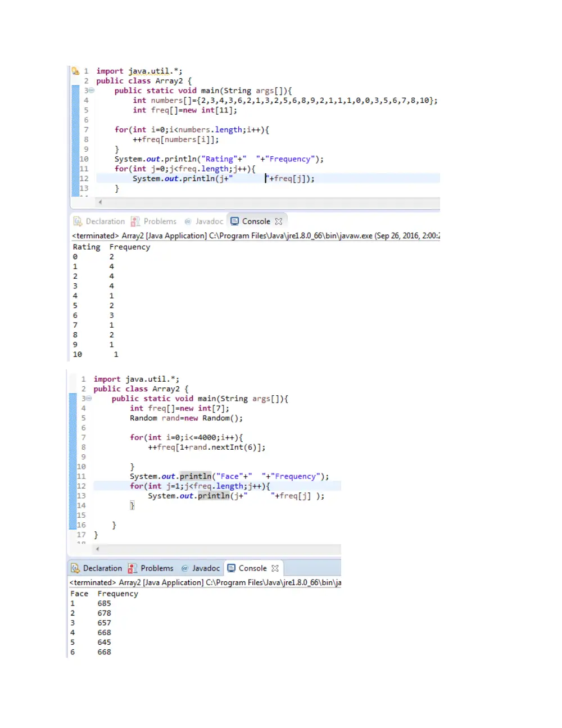This screenshot has height=728, width=562.
Task: Close the bottom Console view via X icon
Action: [275, 568]
